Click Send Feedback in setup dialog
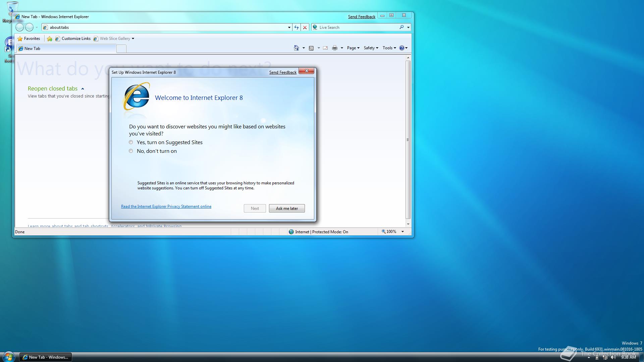Screen dimensions: 644x362 click(283, 72)
